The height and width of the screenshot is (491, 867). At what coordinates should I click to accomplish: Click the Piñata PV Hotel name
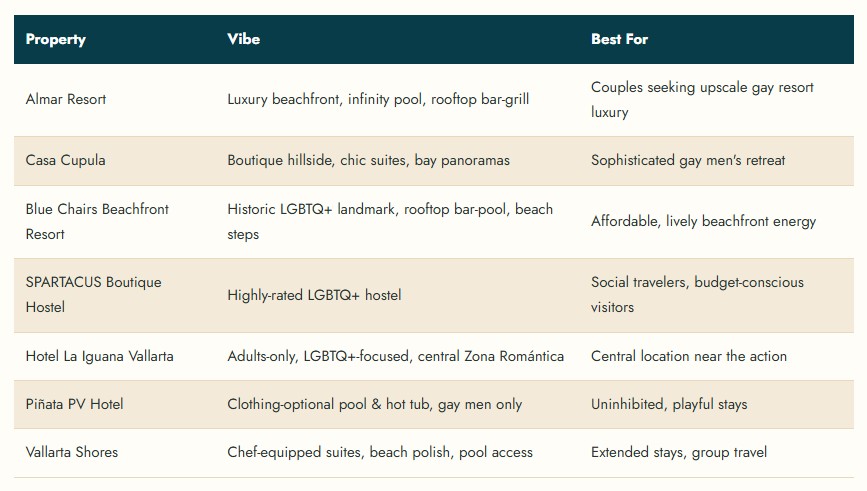74,404
